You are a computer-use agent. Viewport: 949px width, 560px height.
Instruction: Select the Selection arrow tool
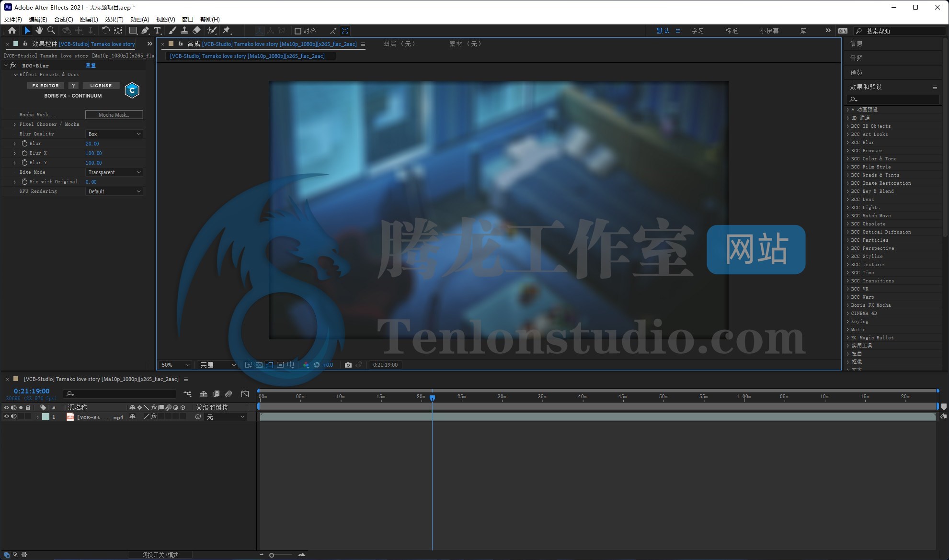point(27,31)
